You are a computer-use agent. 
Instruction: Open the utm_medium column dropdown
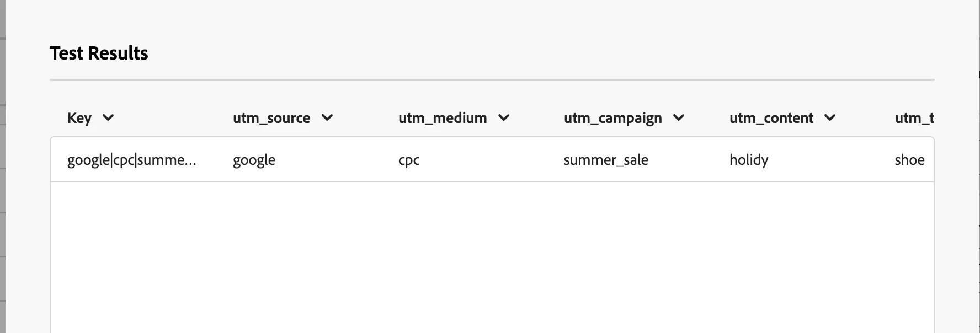pos(503,117)
